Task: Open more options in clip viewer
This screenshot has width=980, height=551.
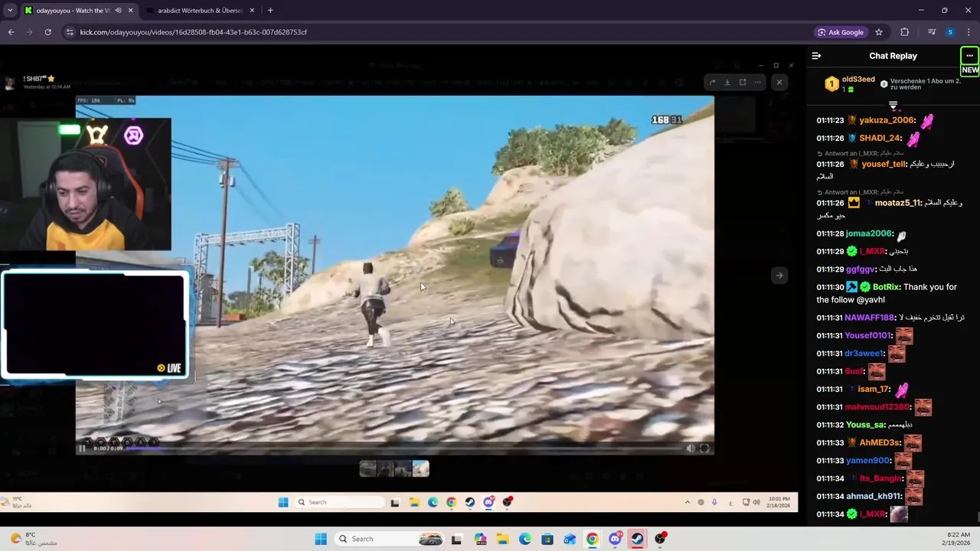Action: (758, 82)
